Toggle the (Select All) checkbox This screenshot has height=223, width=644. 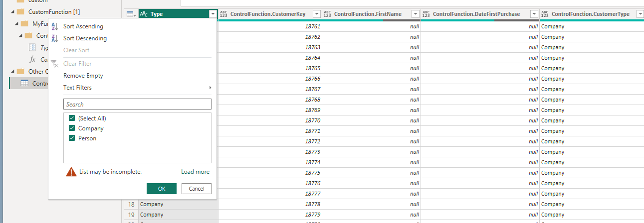(72, 118)
